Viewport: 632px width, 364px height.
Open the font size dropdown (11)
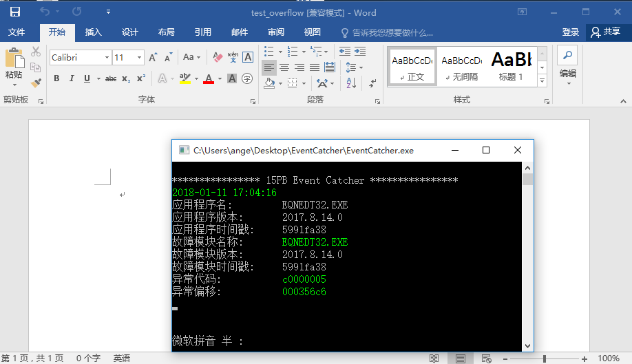click(x=139, y=58)
